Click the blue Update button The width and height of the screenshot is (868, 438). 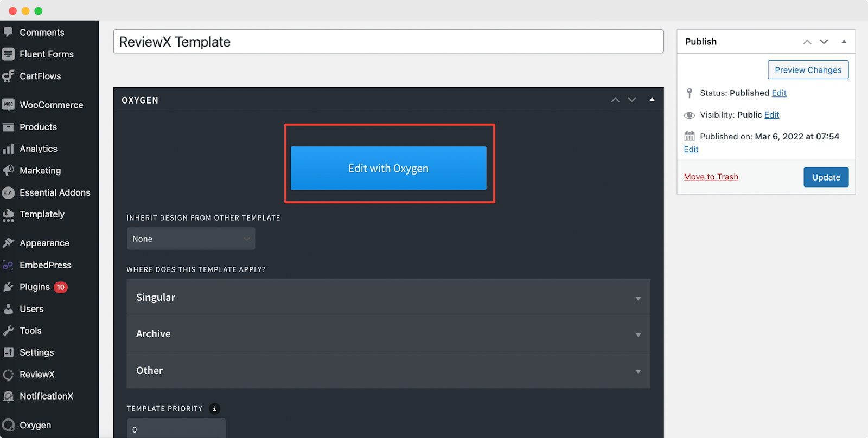tap(826, 177)
